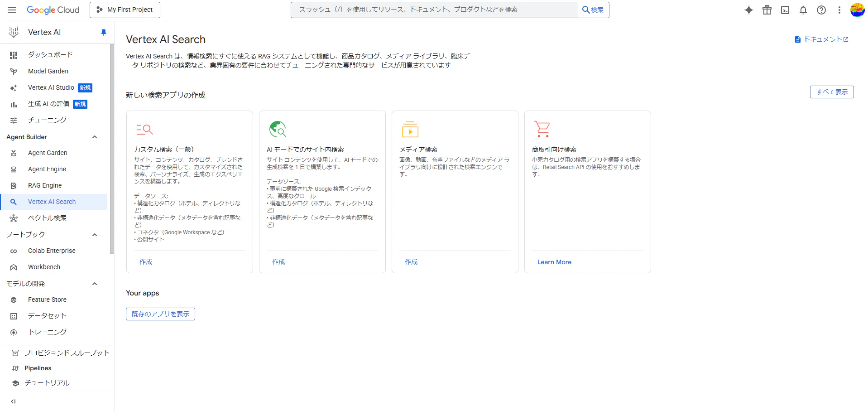
Task: Focus the top resource search field
Action: pyautogui.click(x=434, y=10)
